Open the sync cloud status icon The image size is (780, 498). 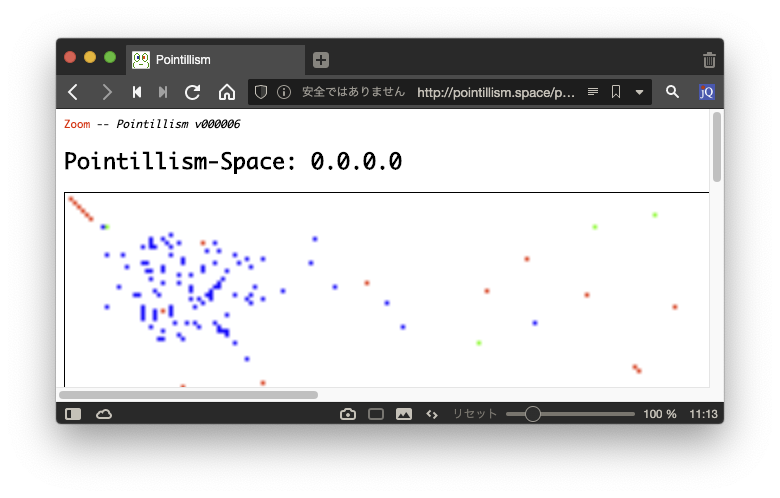pos(104,414)
